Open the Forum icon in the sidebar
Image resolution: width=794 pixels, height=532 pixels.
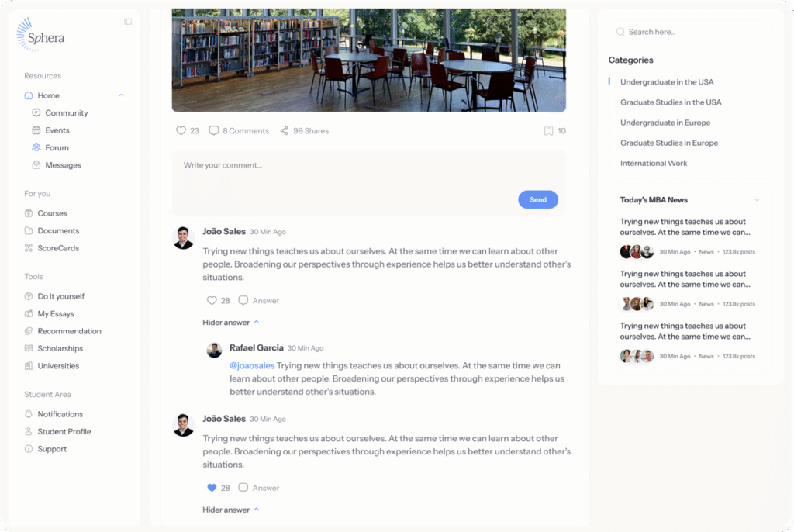click(x=36, y=147)
